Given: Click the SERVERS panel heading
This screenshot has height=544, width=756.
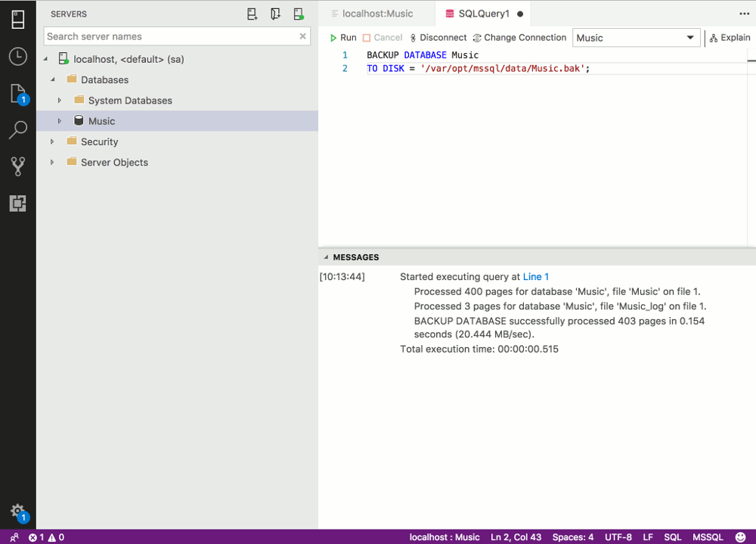Looking at the screenshot, I should [69, 14].
